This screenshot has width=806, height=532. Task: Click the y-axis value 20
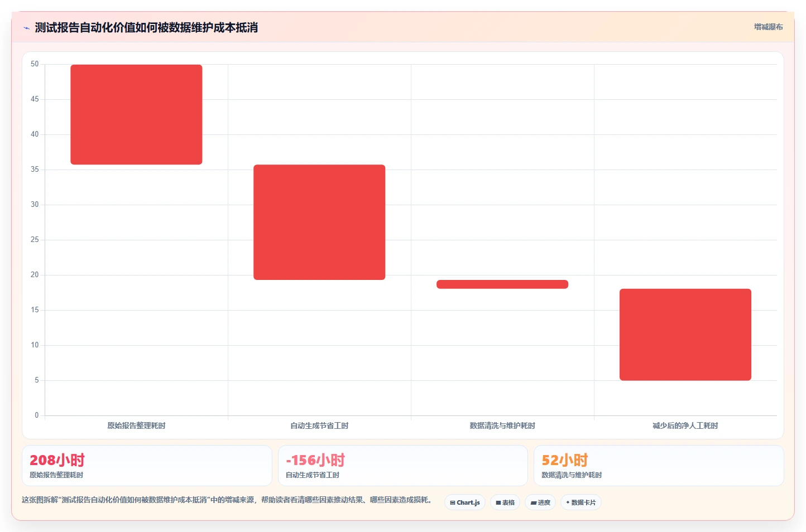(35, 275)
